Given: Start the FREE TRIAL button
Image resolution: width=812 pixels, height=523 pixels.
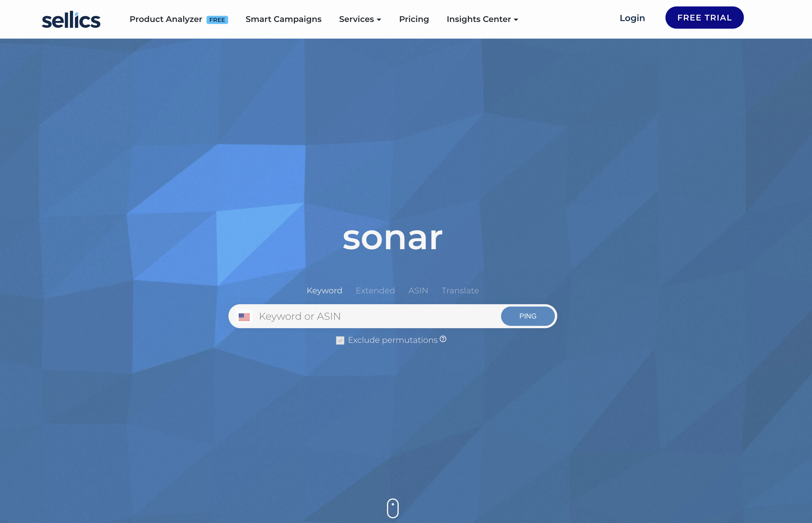Looking at the screenshot, I should [704, 18].
